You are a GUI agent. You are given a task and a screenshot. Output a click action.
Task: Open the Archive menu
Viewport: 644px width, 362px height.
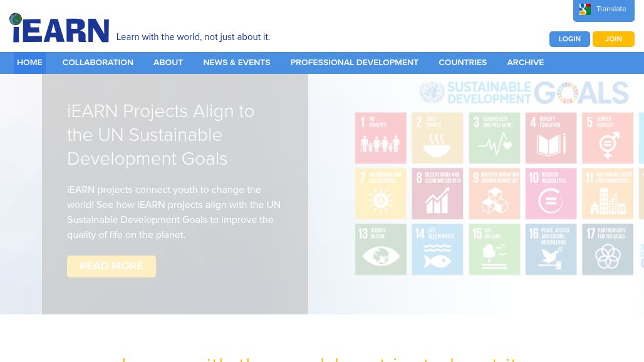pos(526,63)
